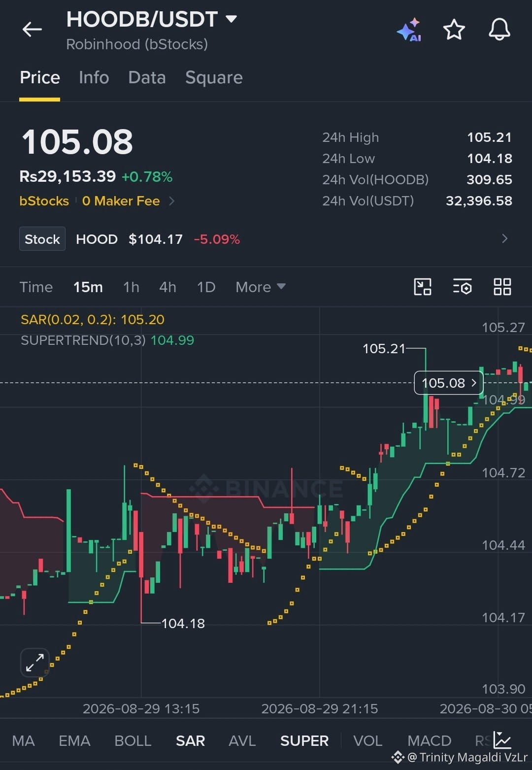
Task: Open the four-square grid layout icon
Action: pyautogui.click(x=502, y=287)
